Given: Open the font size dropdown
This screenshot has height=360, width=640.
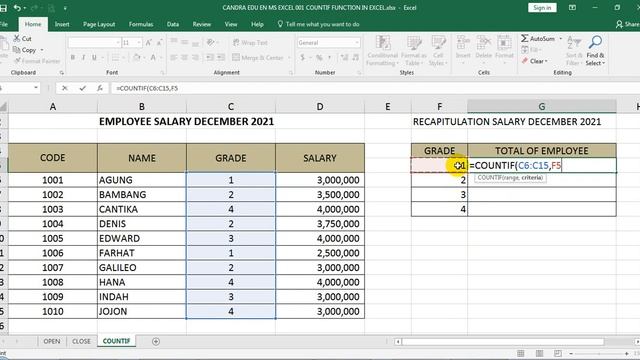Looking at the screenshot, I should click(x=139, y=42).
